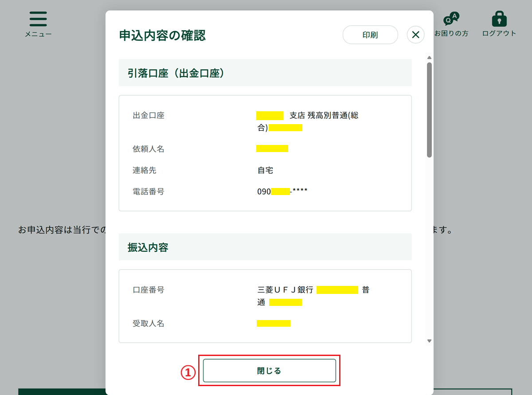This screenshot has height=395, width=532.
Task: Click the ログアウト text label
Action: (x=499, y=34)
